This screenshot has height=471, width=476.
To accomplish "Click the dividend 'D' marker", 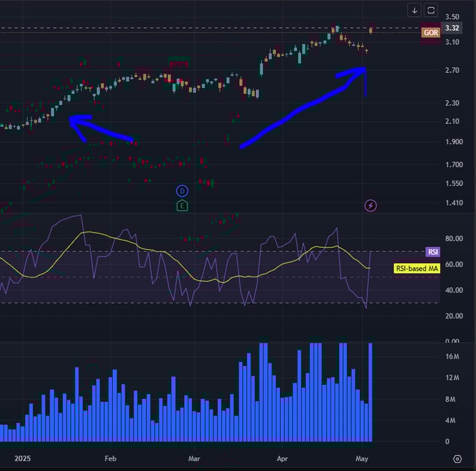I will tap(182, 190).
